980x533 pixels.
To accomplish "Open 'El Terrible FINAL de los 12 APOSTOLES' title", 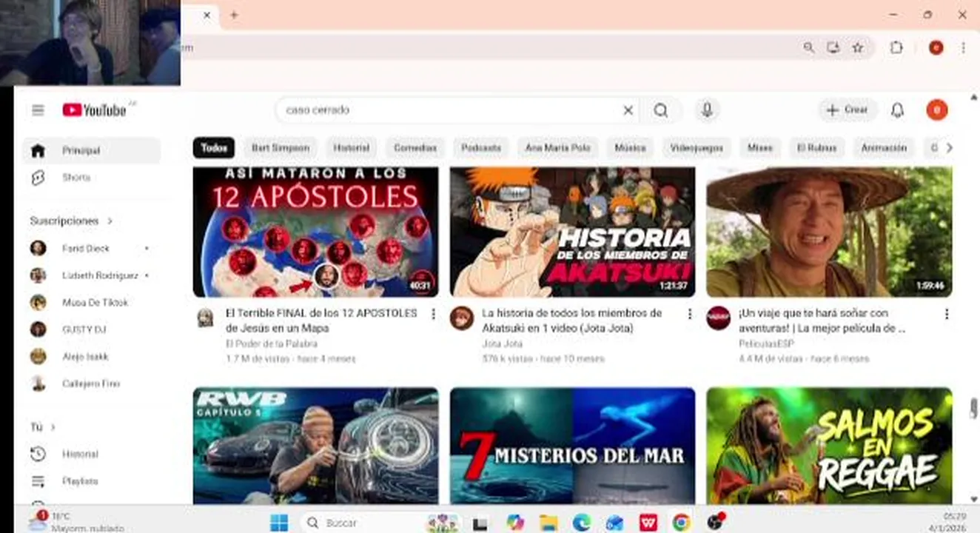I will (x=321, y=321).
